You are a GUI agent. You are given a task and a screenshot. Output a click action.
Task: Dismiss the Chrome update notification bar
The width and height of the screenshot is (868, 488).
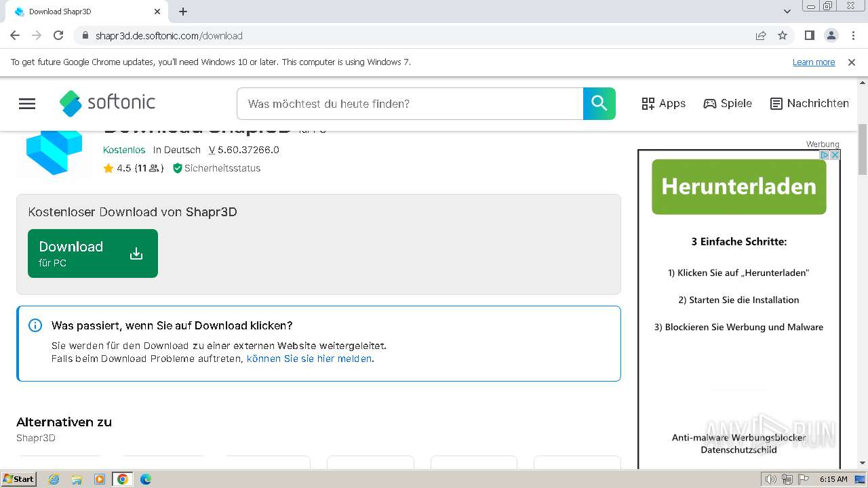852,62
